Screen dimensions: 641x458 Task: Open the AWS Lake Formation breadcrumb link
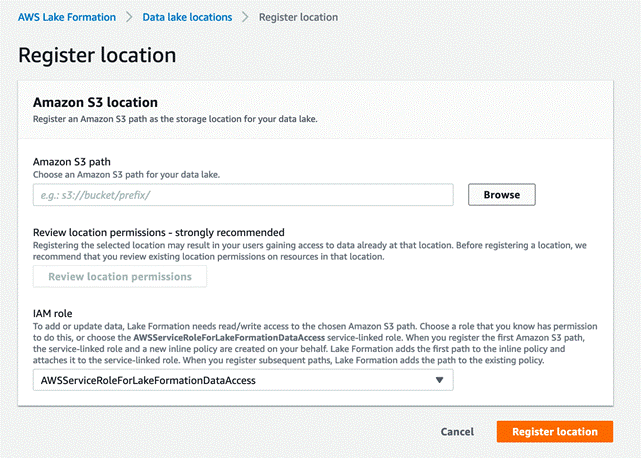67,17
